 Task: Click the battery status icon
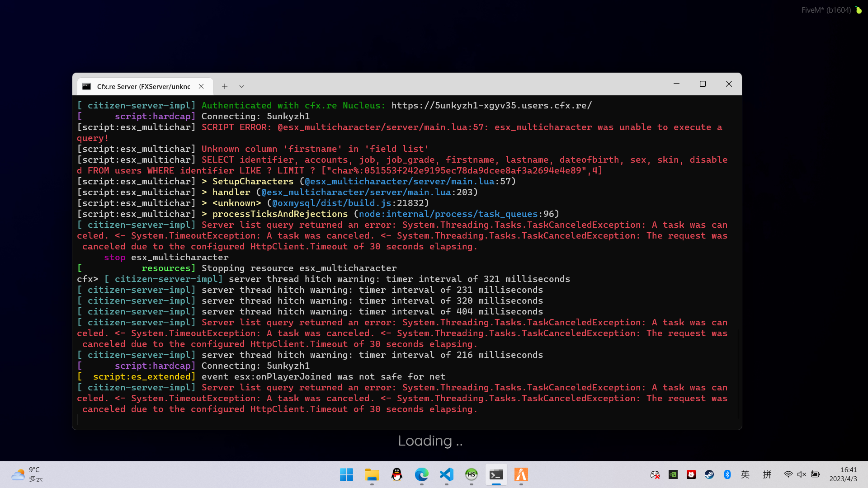(x=816, y=474)
